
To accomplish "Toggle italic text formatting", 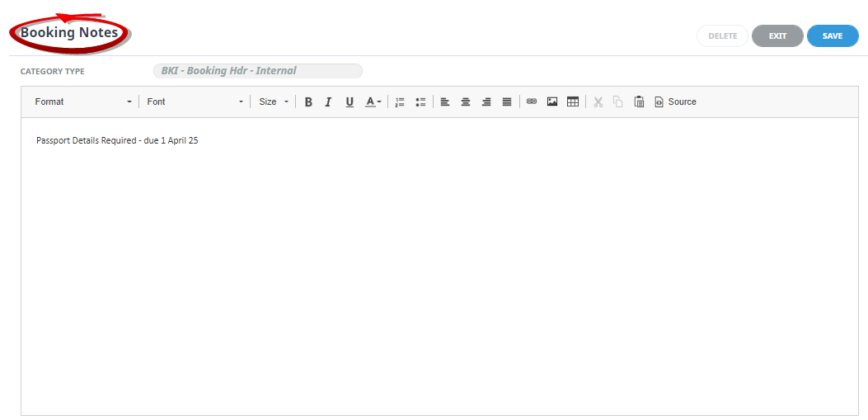I will pyautogui.click(x=328, y=102).
